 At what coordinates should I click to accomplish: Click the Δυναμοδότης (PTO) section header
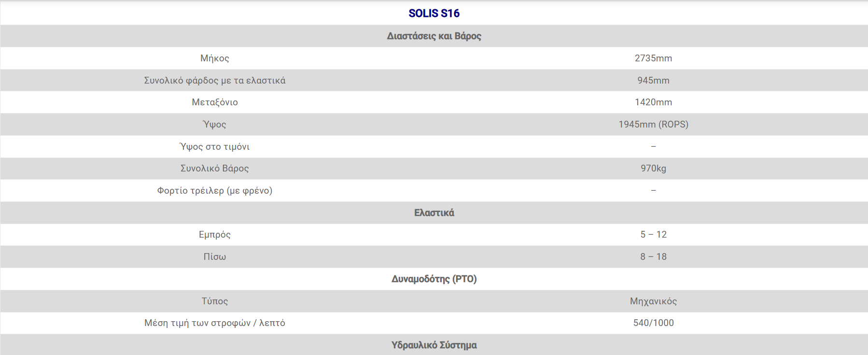(x=434, y=279)
